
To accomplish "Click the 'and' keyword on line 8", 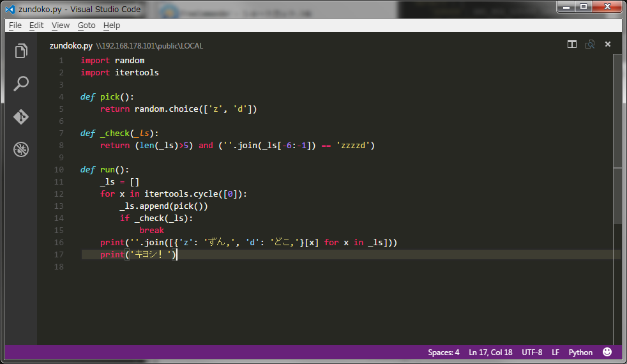I will point(206,145).
